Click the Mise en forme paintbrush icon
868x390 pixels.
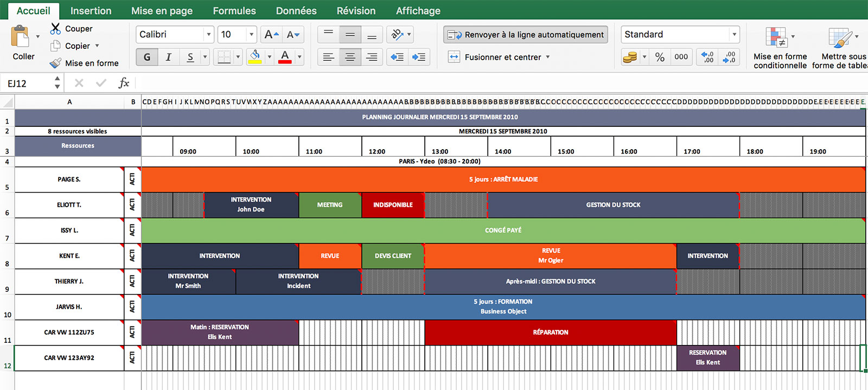point(55,63)
